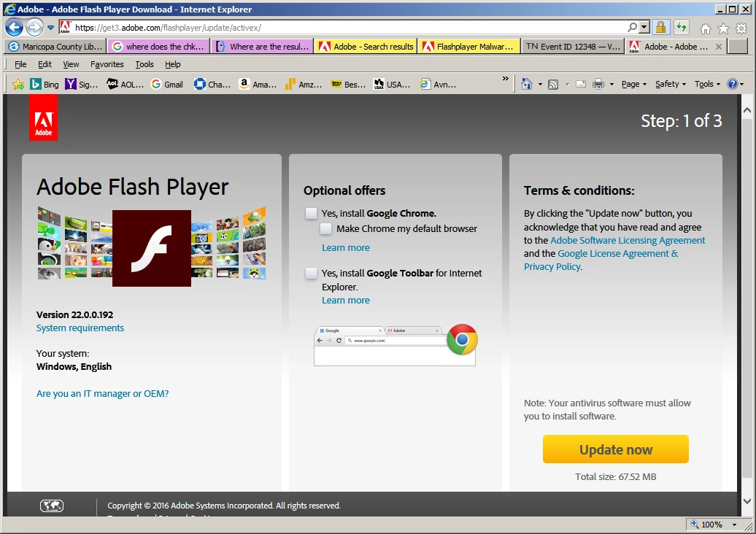Image resolution: width=756 pixels, height=534 pixels.
Task: Open the Amz... favorite
Action: point(304,85)
